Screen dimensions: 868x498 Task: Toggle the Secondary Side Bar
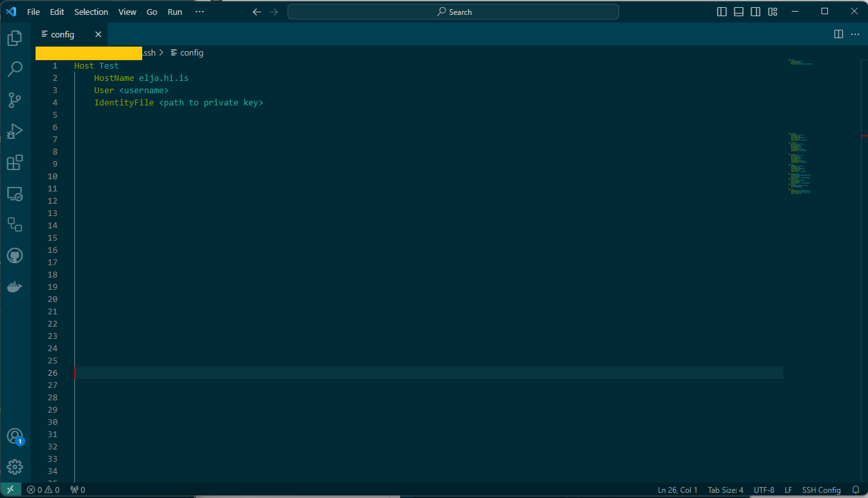click(756, 11)
